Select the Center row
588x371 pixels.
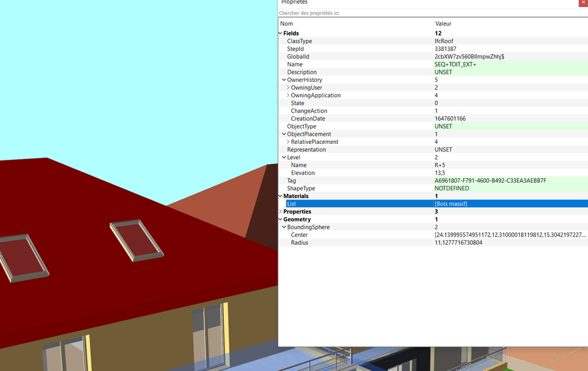pos(433,235)
